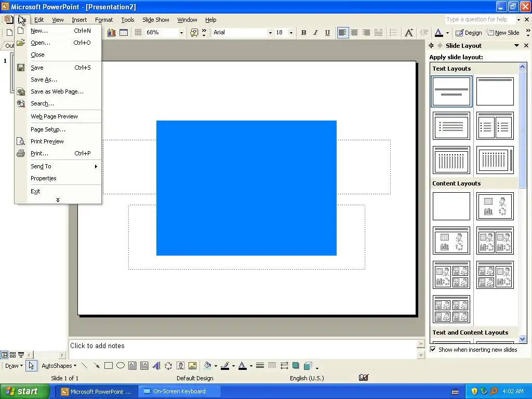Open the Format menu
532x399 pixels.
(104, 20)
